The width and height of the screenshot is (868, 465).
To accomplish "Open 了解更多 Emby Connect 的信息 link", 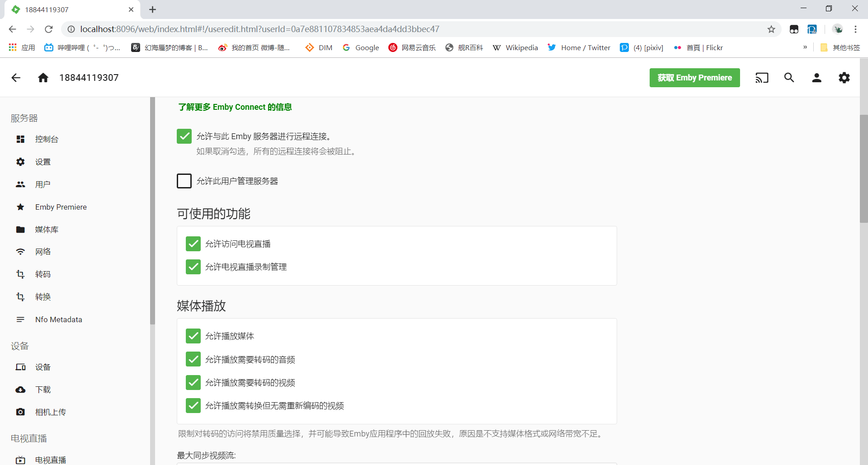I will click(235, 107).
